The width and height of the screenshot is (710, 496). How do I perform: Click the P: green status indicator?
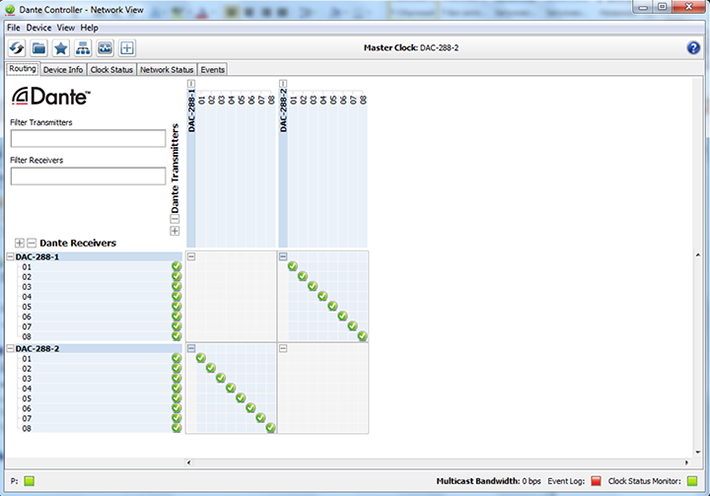pyautogui.click(x=29, y=481)
